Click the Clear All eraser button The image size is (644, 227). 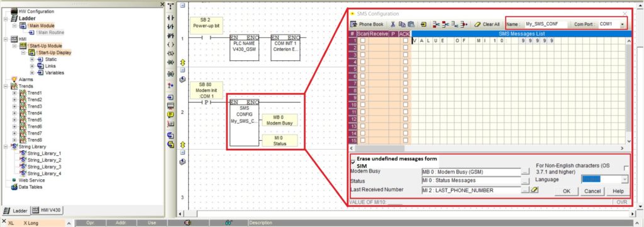coord(487,25)
